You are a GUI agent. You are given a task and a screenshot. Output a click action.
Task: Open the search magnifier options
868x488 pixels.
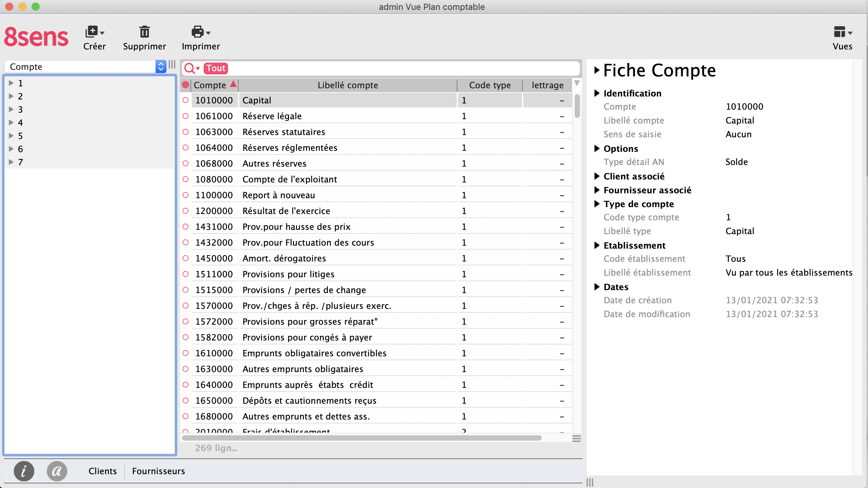(x=192, y=68)
